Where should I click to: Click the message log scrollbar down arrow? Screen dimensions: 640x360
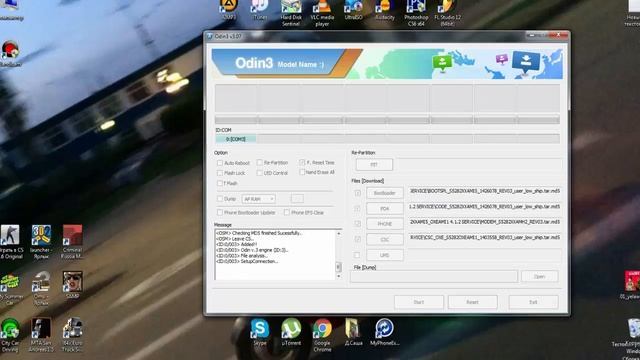(338, 276)
